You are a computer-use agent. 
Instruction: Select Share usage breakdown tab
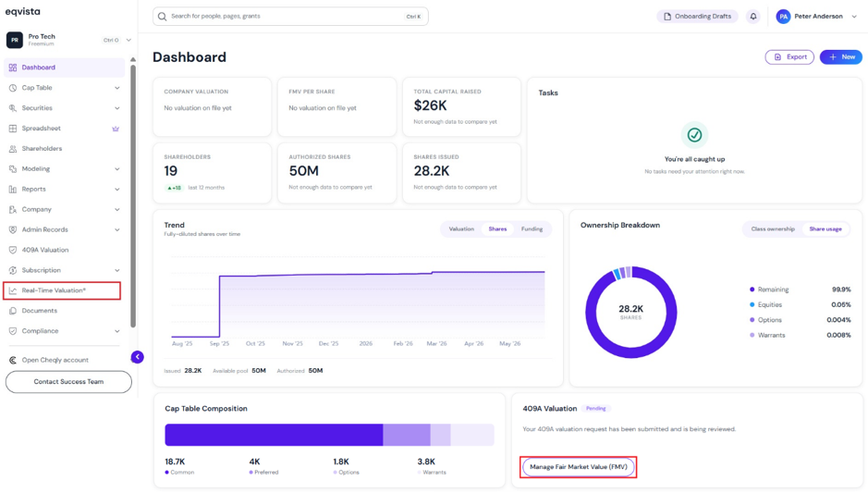tap(825, 228)
